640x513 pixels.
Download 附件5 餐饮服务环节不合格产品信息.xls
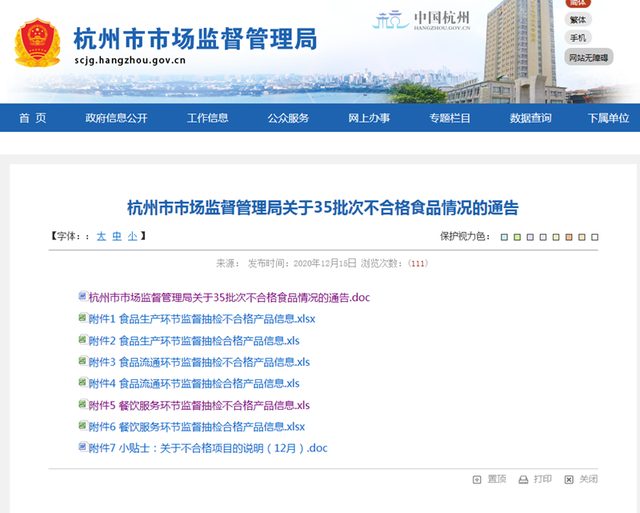click(x=199, y=405)
